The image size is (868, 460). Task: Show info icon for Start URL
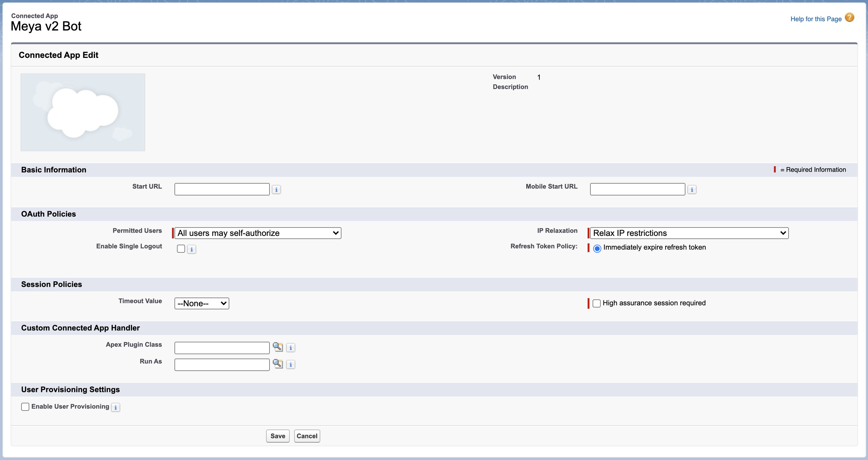click(276, 190)
